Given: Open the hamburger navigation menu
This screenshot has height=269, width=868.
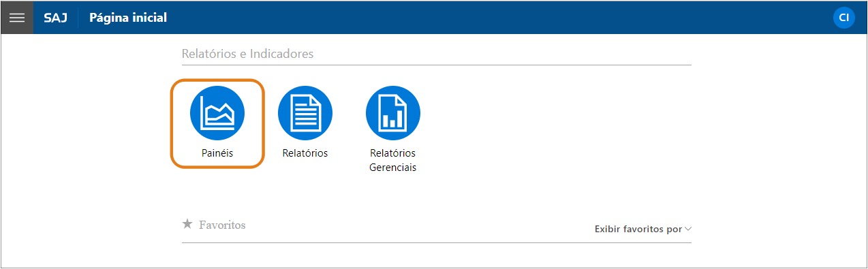Looking at the screenshot, I should 17,18.
